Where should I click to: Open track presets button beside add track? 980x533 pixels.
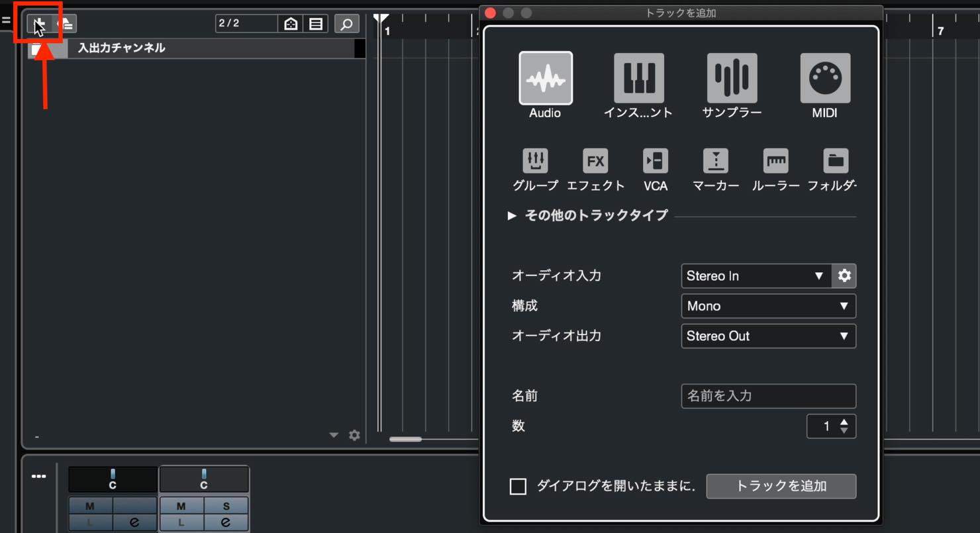tap(66, 23)
